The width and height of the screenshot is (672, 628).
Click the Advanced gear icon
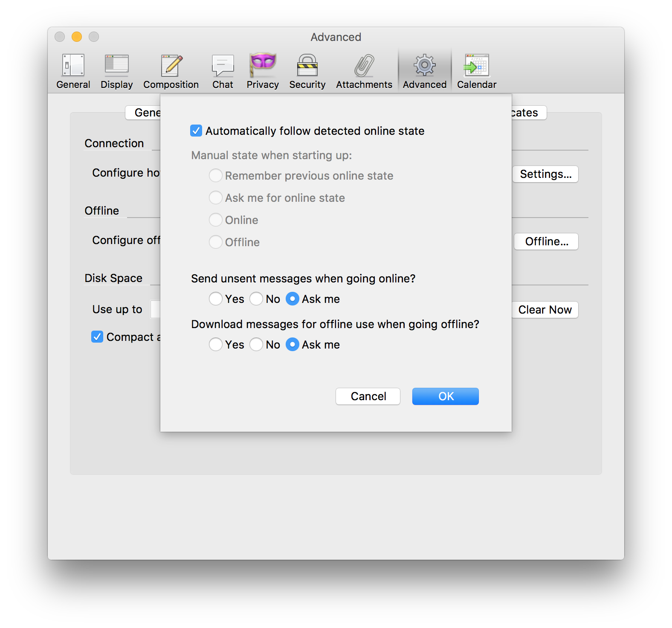(424, 65)
